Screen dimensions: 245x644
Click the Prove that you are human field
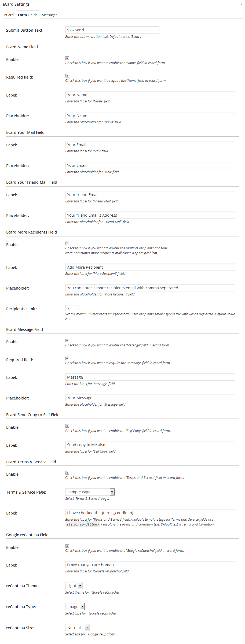(x=150, y=565)
